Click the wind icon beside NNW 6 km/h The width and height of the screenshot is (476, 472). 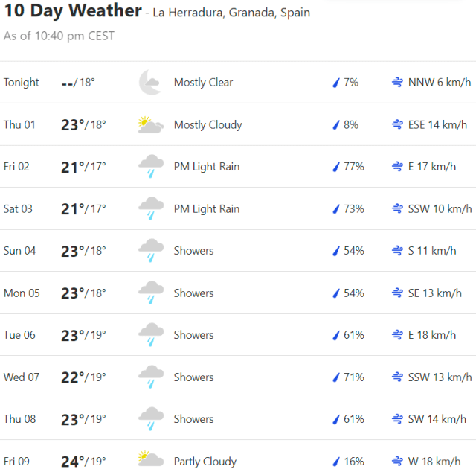(x=397, y=83)
